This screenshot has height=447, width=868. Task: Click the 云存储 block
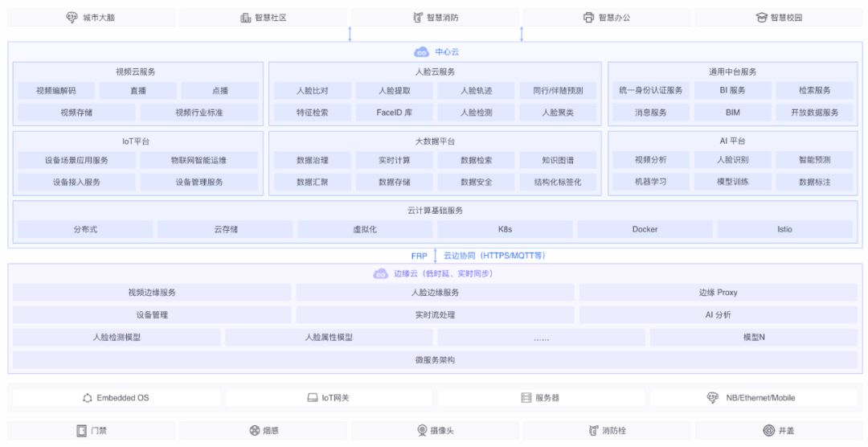click(x=225, y=229)
